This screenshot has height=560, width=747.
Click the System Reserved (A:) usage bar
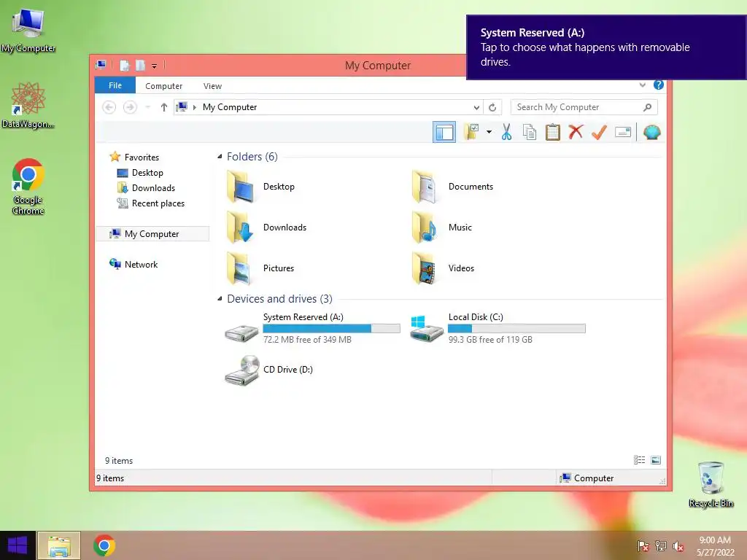[x=332, y=328]
